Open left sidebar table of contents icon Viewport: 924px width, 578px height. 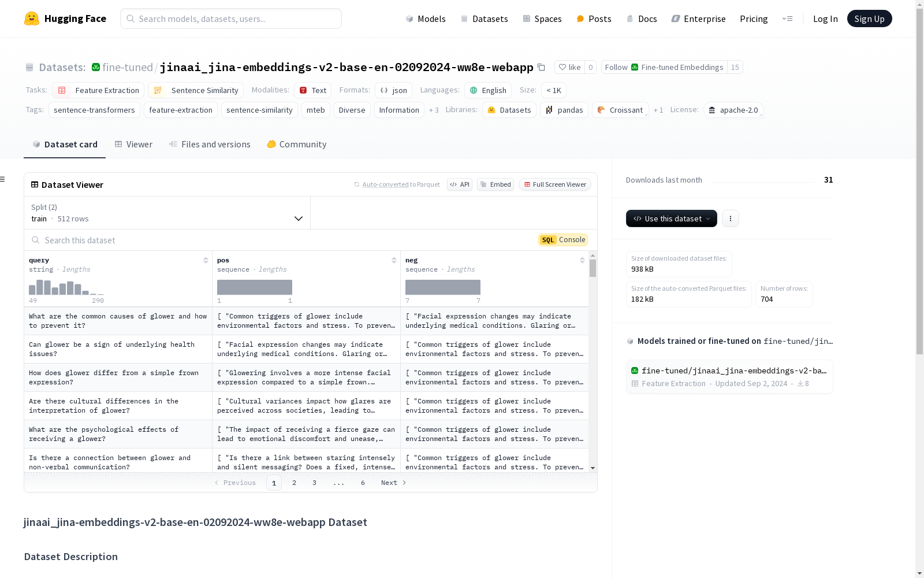pos(3,179)
